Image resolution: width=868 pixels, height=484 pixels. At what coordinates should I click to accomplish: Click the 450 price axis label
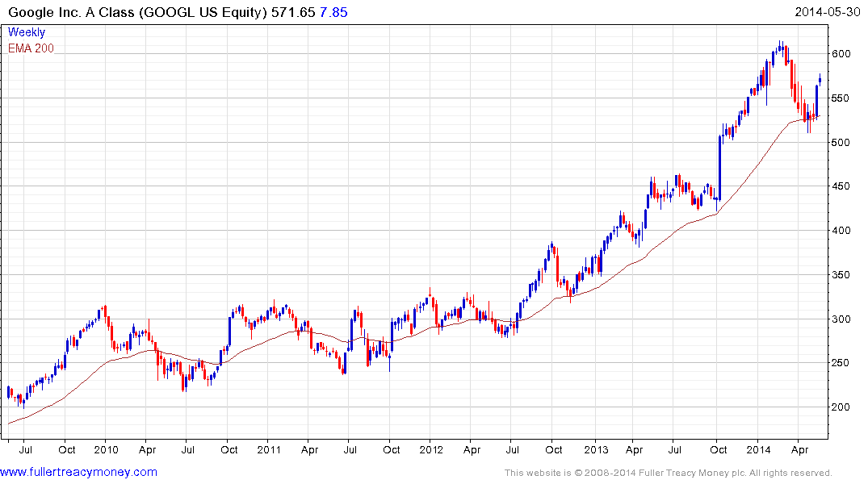[841, 186]
